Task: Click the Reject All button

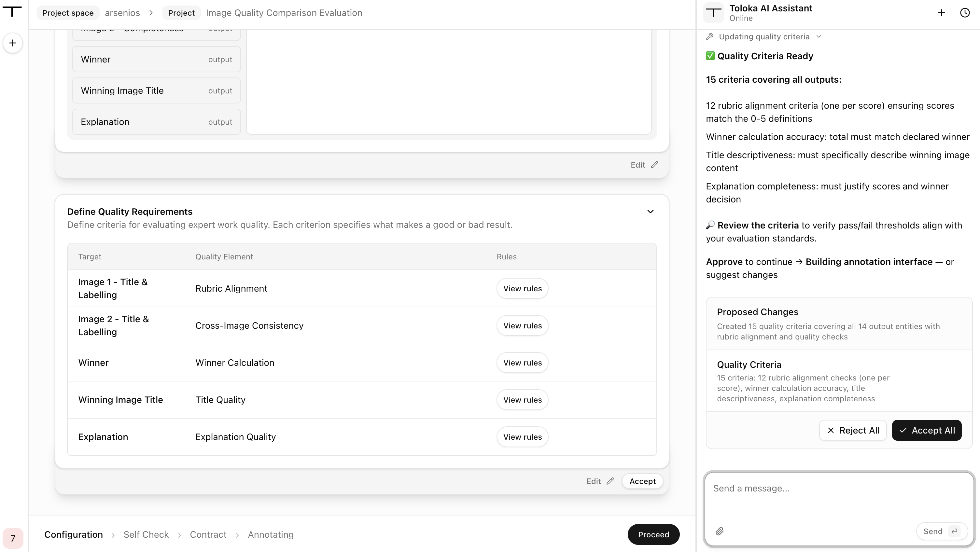Action: pos(853,430)
